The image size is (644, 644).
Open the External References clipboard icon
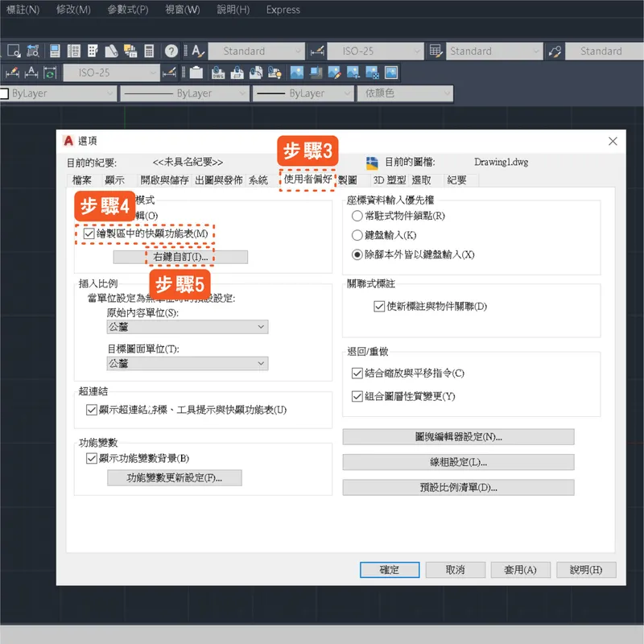point(196,72)
